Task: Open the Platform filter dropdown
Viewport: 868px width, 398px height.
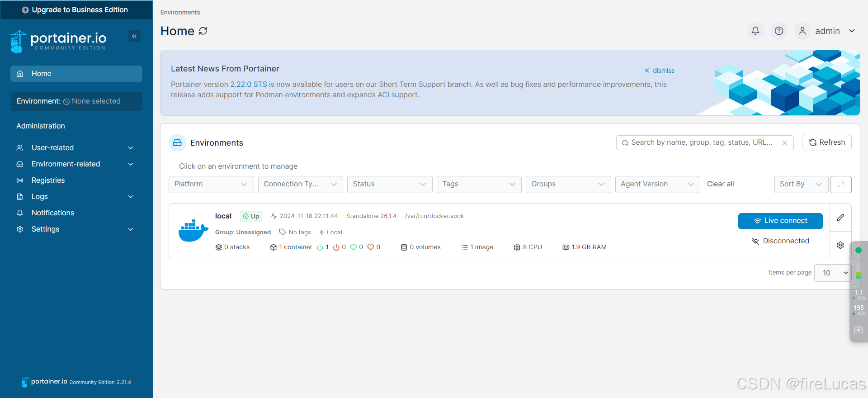Action: point(211,185)
